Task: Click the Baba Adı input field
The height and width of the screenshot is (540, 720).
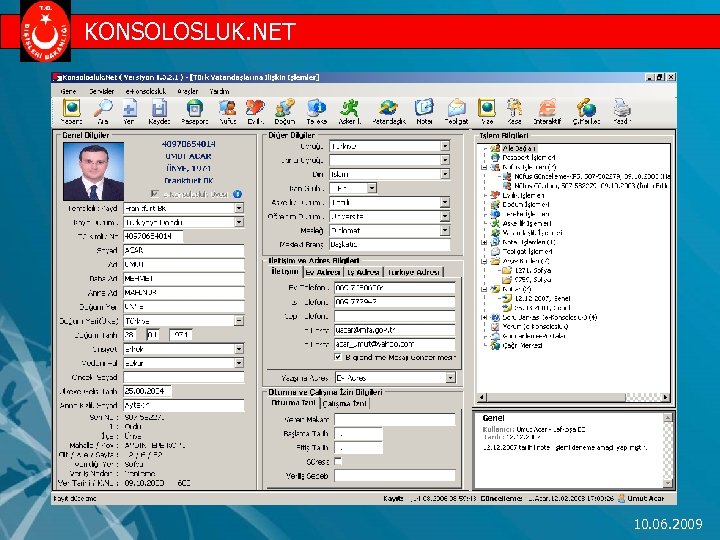Action: click(184, 279)
